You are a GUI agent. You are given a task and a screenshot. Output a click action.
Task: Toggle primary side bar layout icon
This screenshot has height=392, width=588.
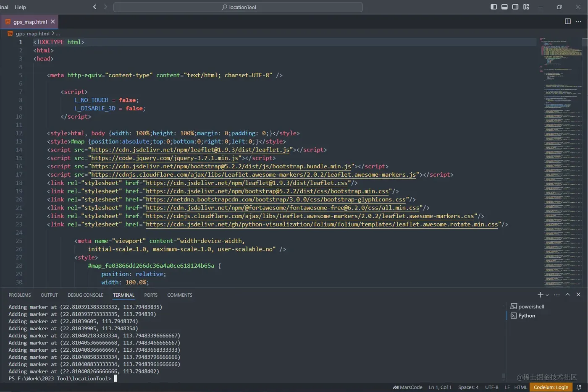[x=493, y=7]
